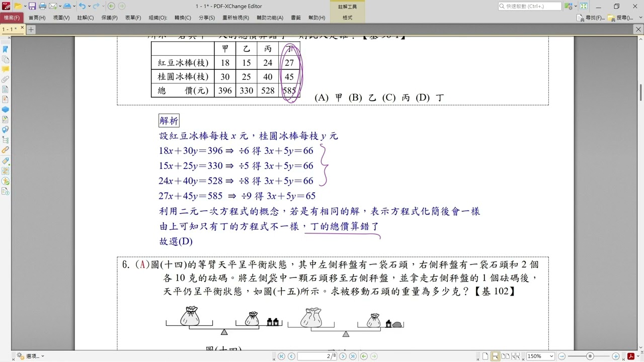Switch to 視圖(V) ribbon tab

click(61, 18)
